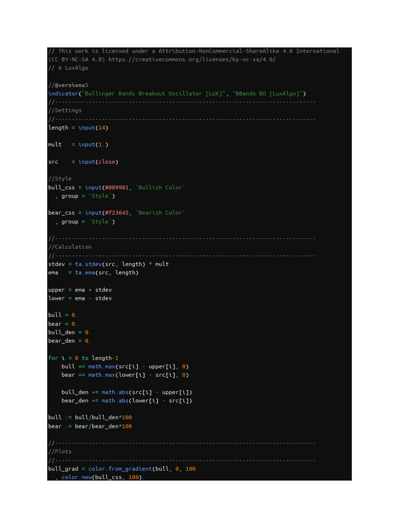The width and height of the screenshot is (399, 532).
Task: Click 'math.max' in the 'bull +=' line
Action: [x=101, y=367]
